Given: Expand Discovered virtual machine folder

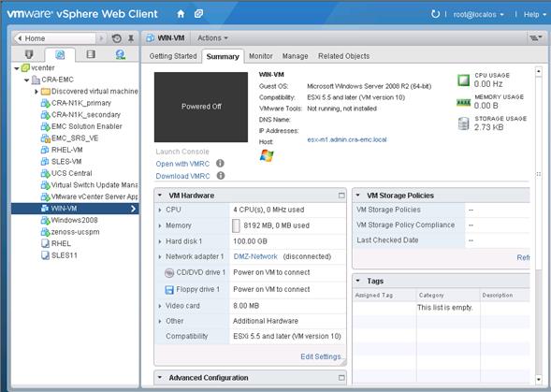Looking at the screenshot, I should tap(36, 92).
